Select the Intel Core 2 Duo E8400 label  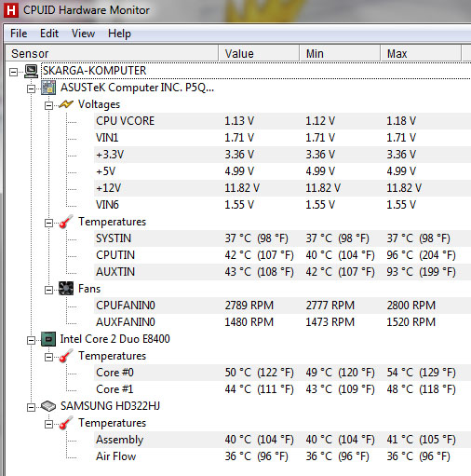click(114, 339)
